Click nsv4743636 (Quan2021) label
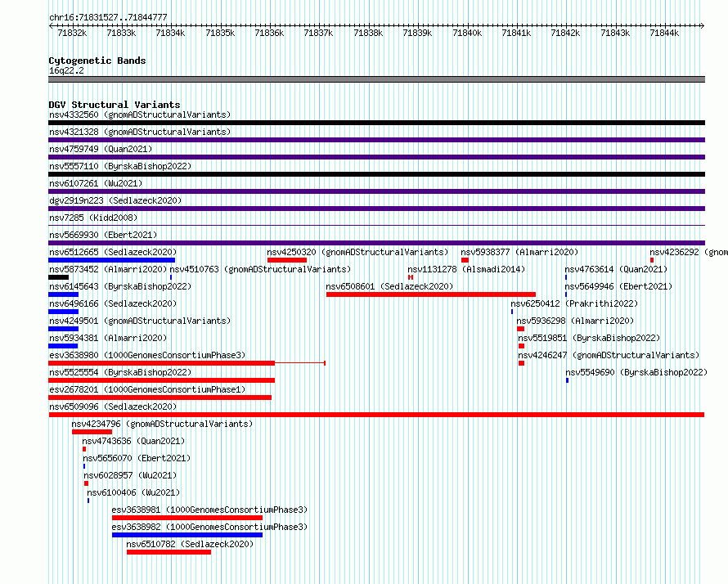Viewport: 728px width, 584px height. pos(133,441)
